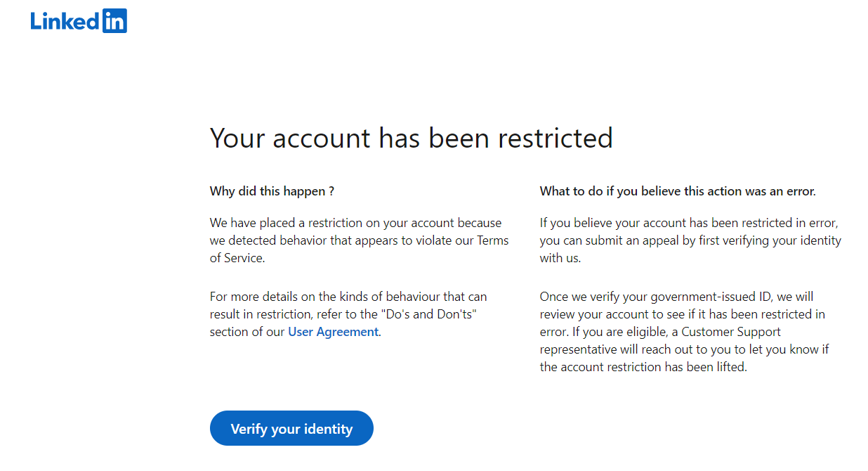Click the question mark after 'Why did this happen'
Screen dimensions: 868x471
pos(331,191)
